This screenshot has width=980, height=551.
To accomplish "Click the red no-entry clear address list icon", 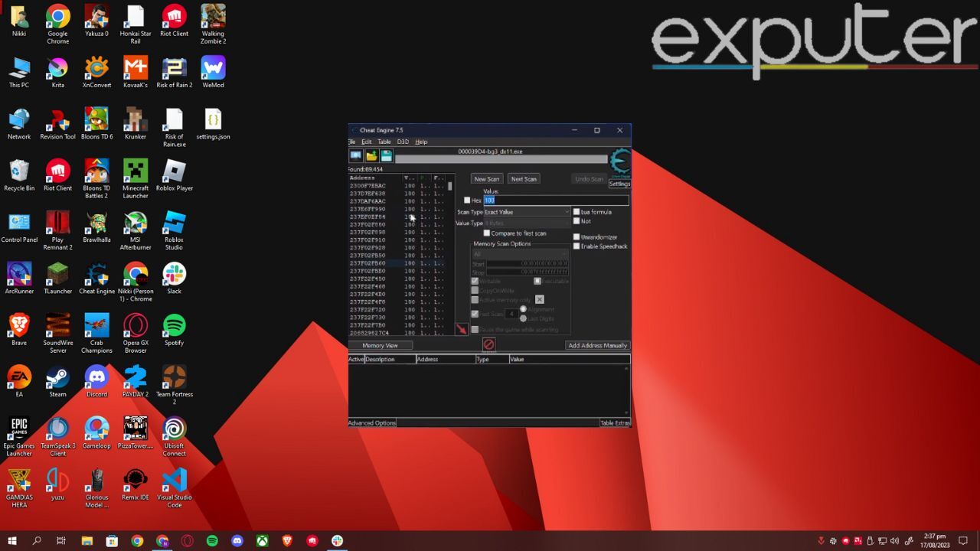I will [x=488, y=344].
